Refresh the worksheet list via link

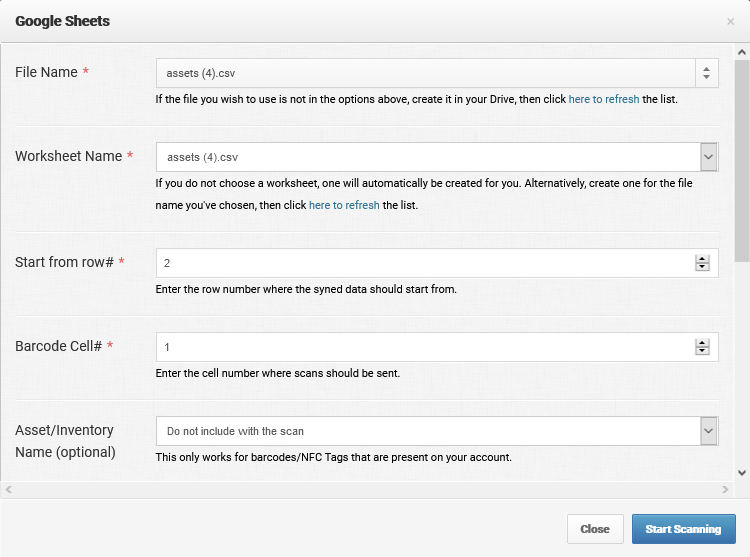(x=344, y=205)
